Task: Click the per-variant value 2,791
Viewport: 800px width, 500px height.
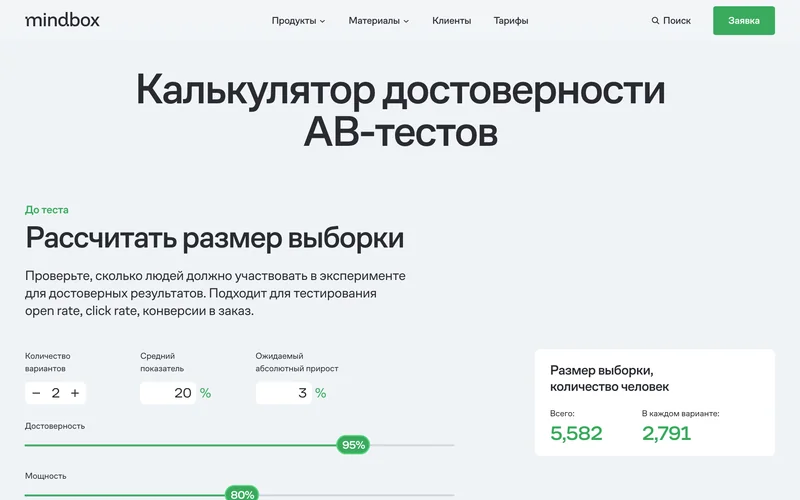Action: [x=666, y=434]
